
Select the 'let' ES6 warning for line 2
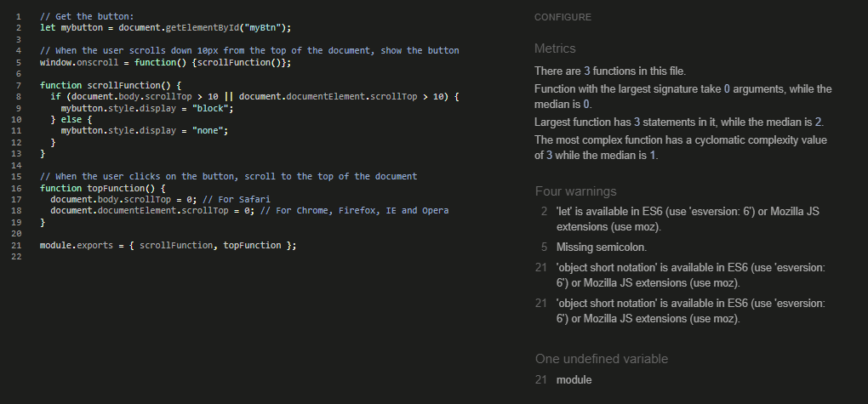pos(688,219)
